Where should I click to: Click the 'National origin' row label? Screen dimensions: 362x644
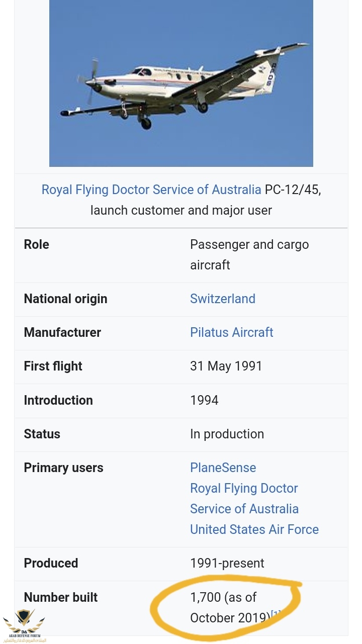click(x=65, y=299)
